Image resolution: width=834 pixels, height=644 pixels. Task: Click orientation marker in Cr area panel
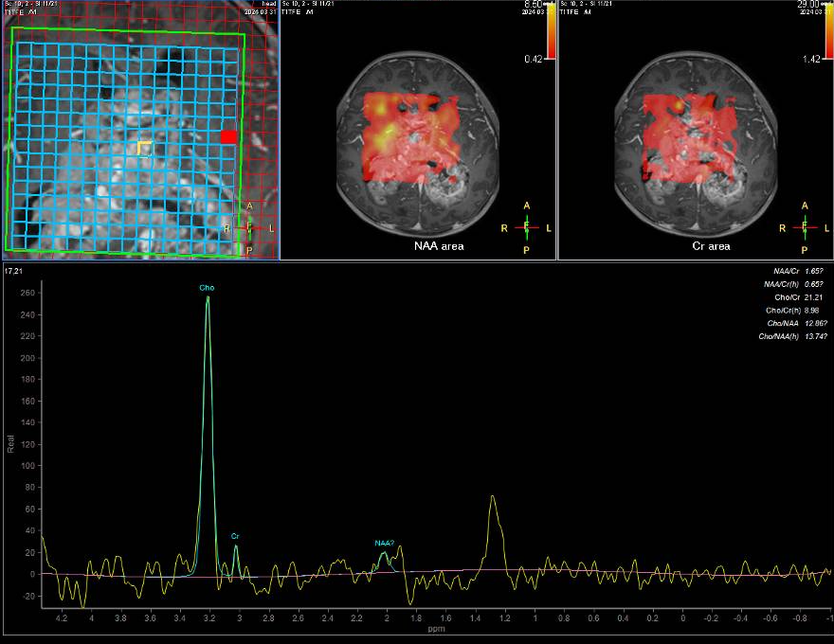point(805,227)
